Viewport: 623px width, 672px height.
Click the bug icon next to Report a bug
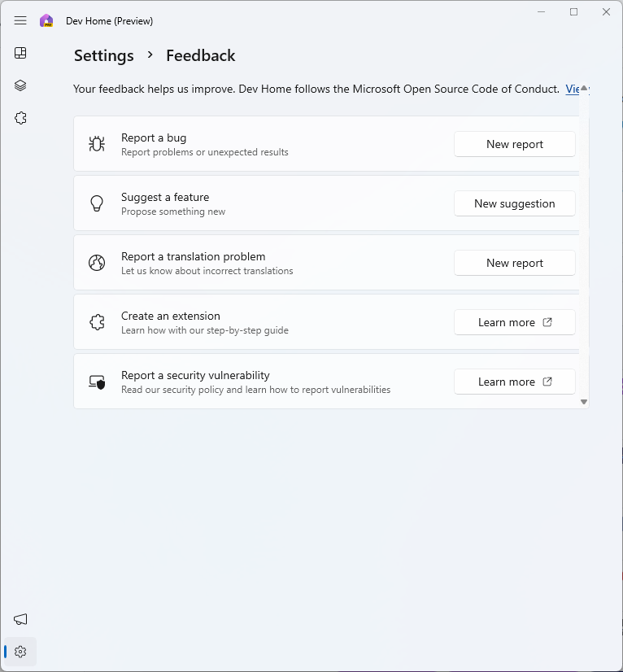point(97,143)
